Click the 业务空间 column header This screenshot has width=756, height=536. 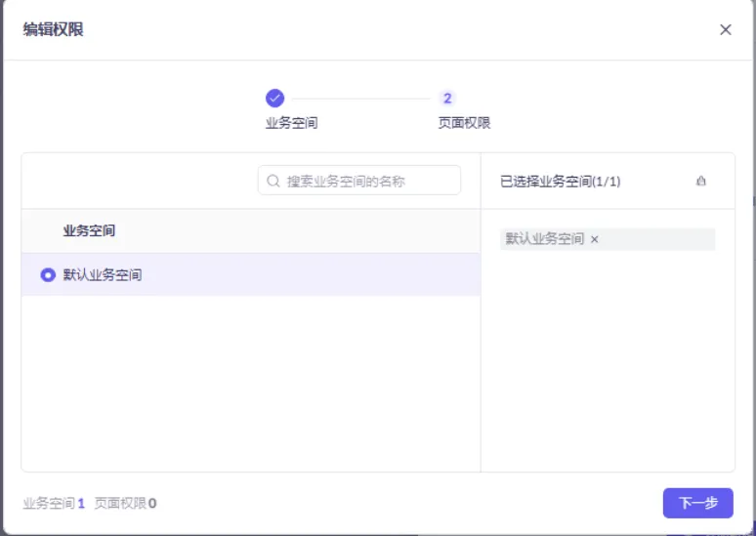tap(89, 231)
